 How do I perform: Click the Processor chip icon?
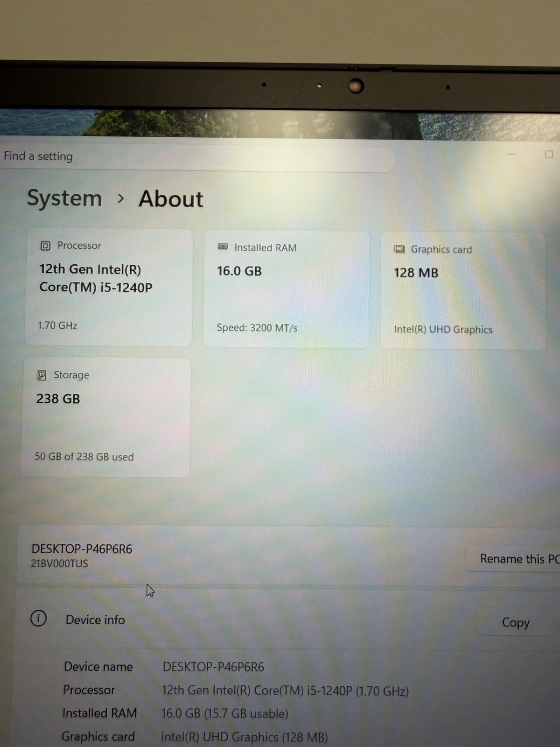click(x=45, y=246)
